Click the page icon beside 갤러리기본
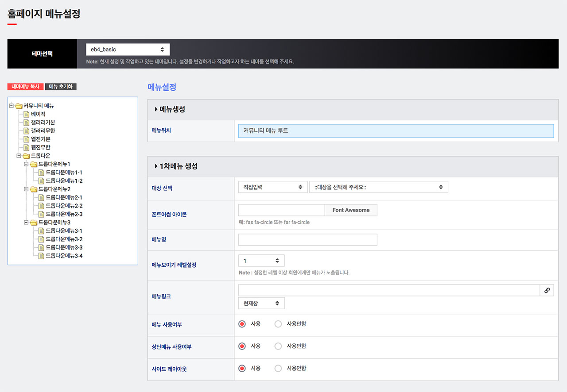This screenshot has width=567, height=392. (x=27, y=123)
